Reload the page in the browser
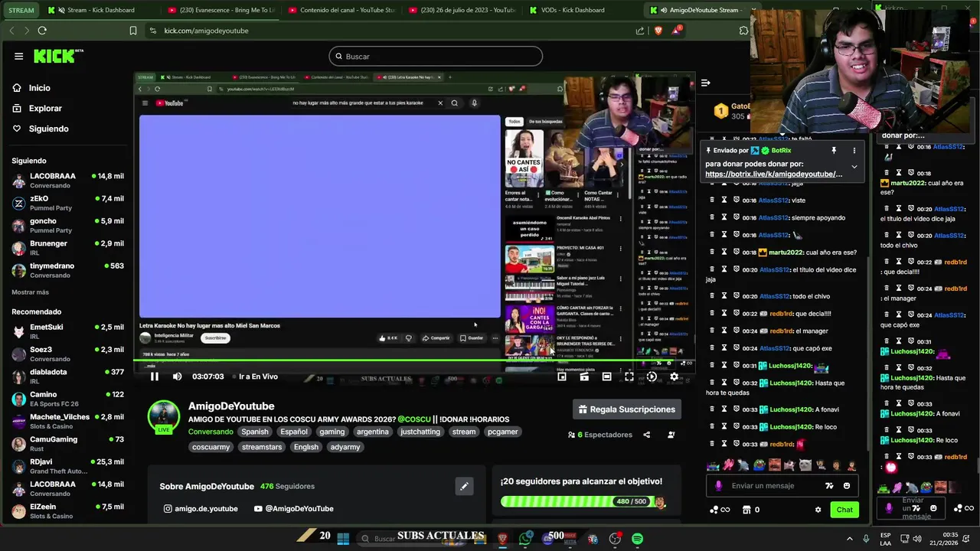Image resolution: width=980 pixels, height=551 pixels. pos(42,31)
